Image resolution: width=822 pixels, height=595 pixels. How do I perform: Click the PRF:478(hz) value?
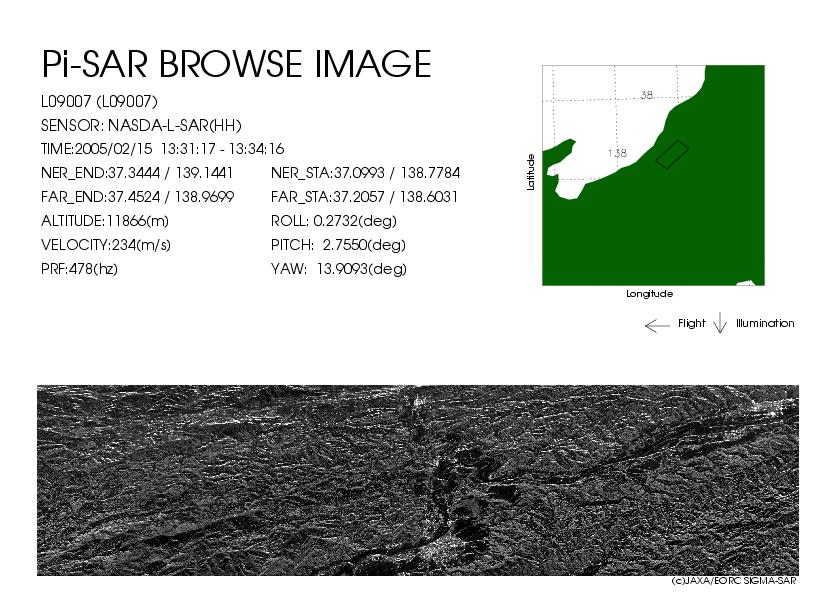pyautogui.click(x=79, y=269)
